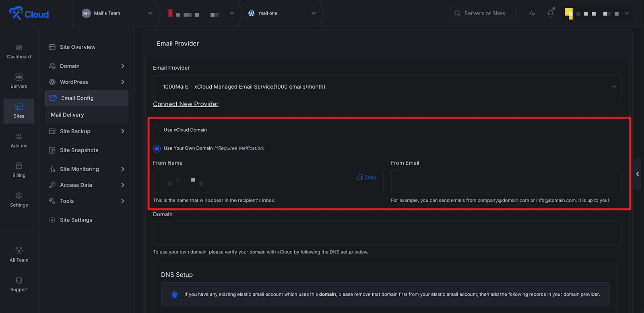644x313 pixels.
Task: Open the notifications bell
Action: coord(551,13)
